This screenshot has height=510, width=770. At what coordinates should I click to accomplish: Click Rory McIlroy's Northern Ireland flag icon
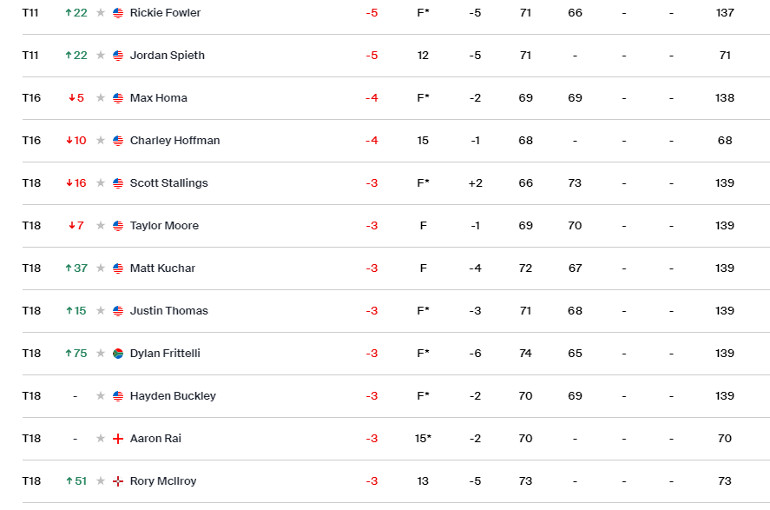118,481
